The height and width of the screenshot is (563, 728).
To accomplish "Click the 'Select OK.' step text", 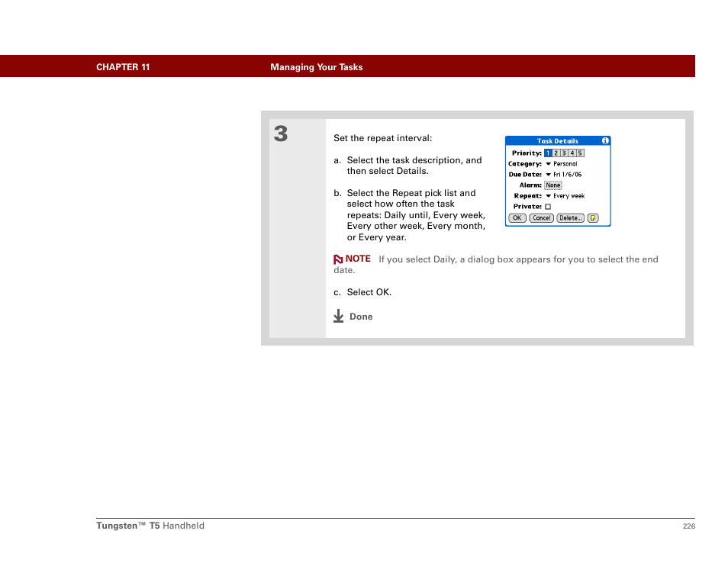I will coord(369,292).
